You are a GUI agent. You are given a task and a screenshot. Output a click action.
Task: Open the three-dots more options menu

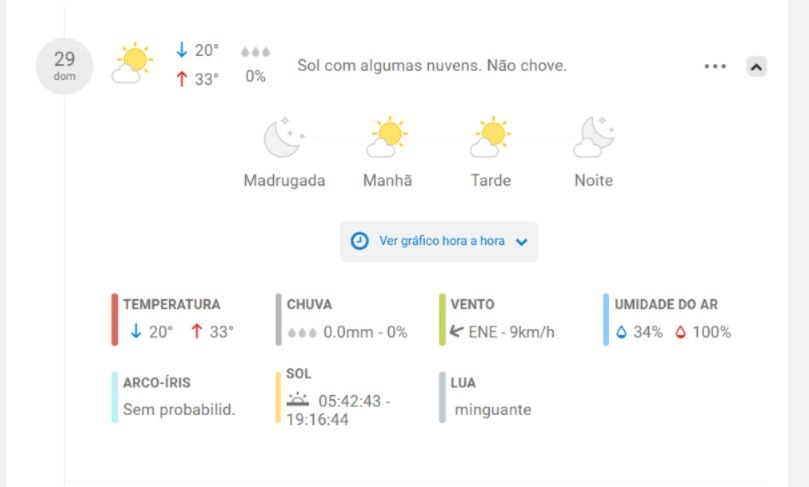(x=715, y=67)
